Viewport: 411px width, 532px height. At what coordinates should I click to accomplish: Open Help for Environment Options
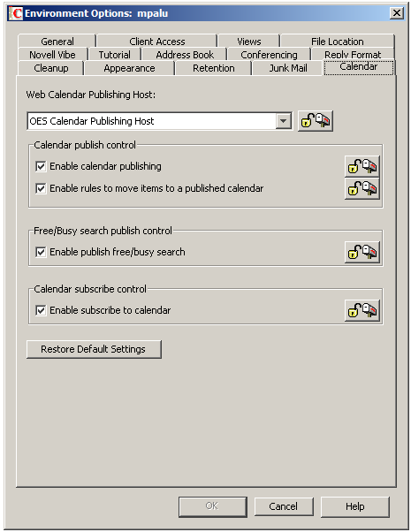[x=355, y=506]
